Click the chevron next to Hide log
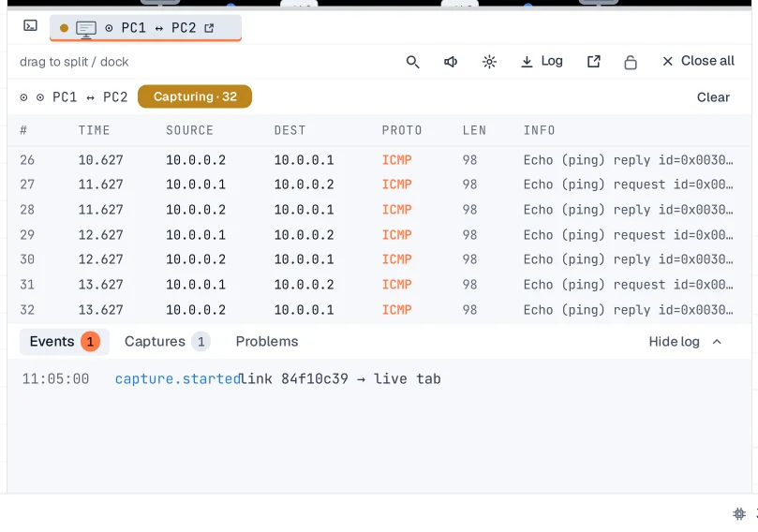The image size is (758, 532). pos(717,342)
